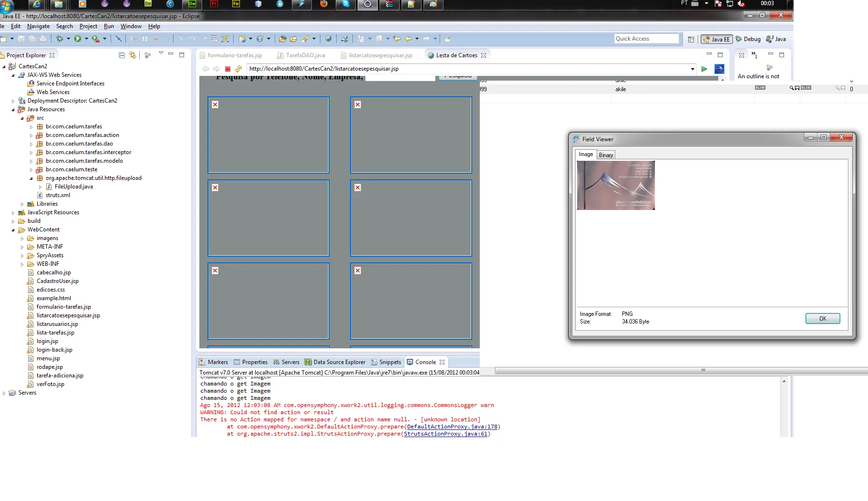Refresh the internal browser page
The image size is (868, 501).
(x=238, y=69)
